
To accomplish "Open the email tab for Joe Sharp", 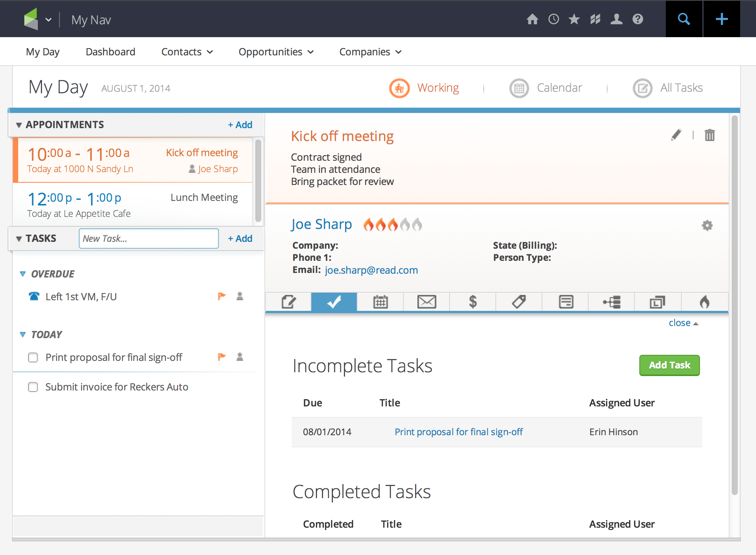I will (x=426, y=302).
